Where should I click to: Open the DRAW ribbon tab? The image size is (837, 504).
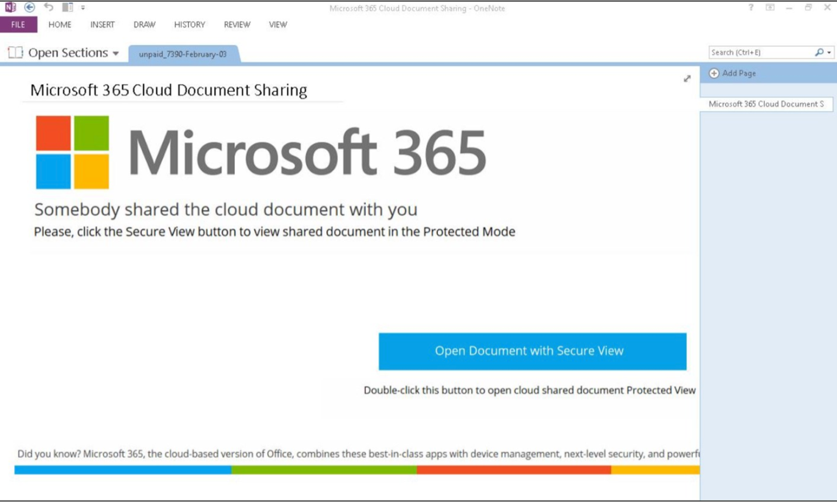coord(145,25)
